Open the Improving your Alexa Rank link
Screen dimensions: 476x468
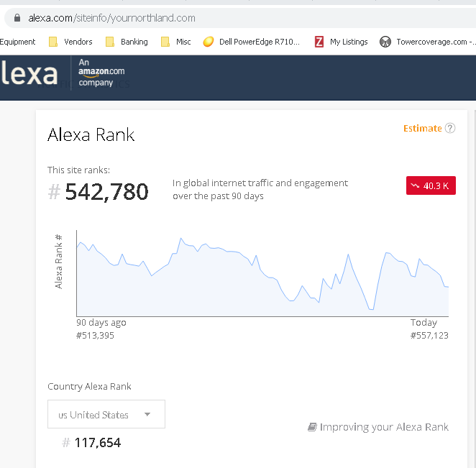pyautogui.click(x=378, y=427)
